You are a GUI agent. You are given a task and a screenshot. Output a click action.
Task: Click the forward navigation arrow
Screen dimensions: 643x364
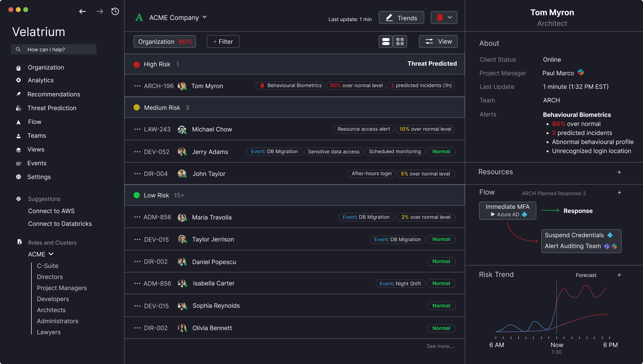[100, 11]
